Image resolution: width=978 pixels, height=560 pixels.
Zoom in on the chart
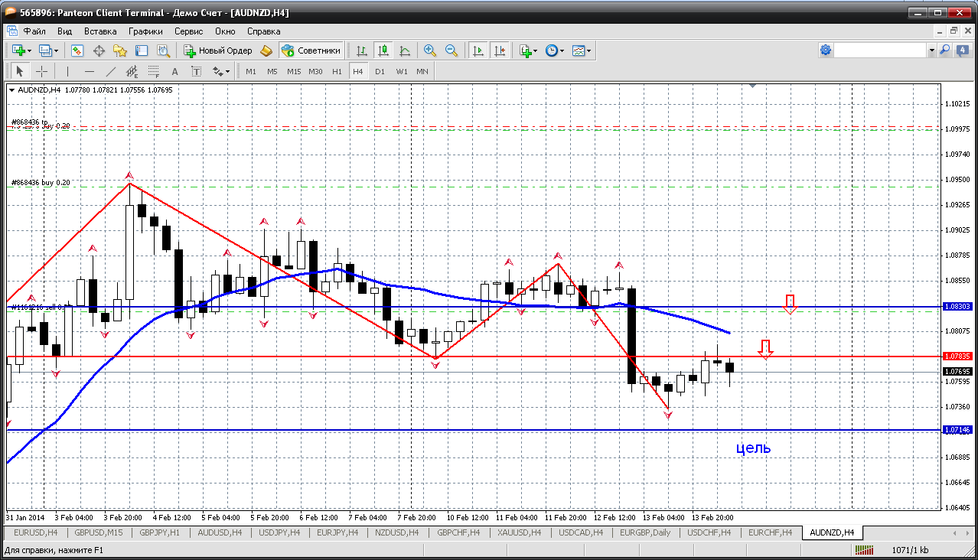coord(430,50)
